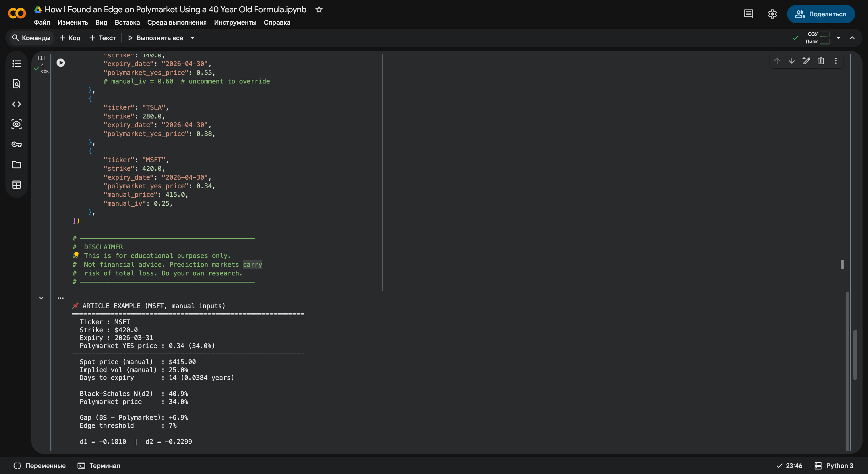Collapse the cell output chevron

point(41,298)
